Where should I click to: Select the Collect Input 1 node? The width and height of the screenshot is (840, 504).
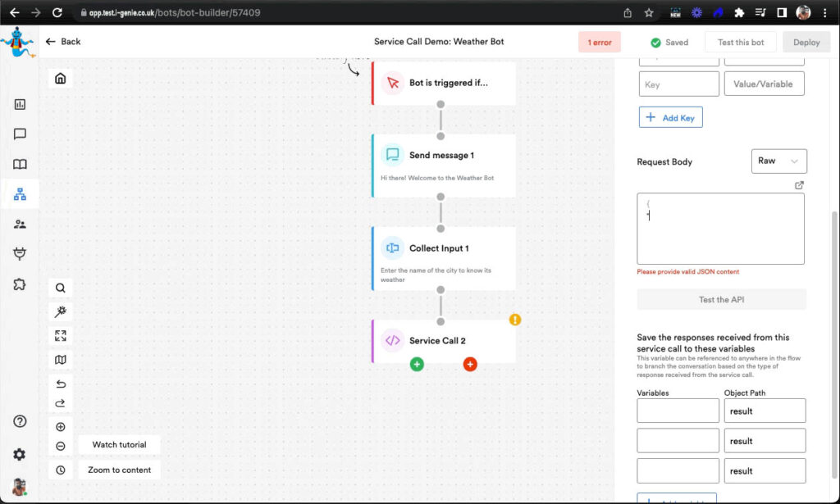coord(444,258)
